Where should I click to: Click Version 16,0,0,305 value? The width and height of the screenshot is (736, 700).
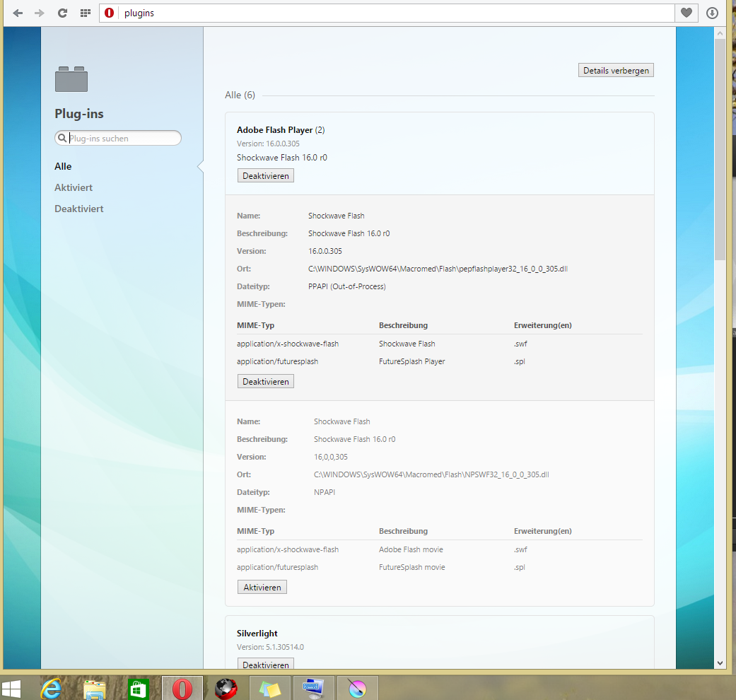click(x=331, y=457)
